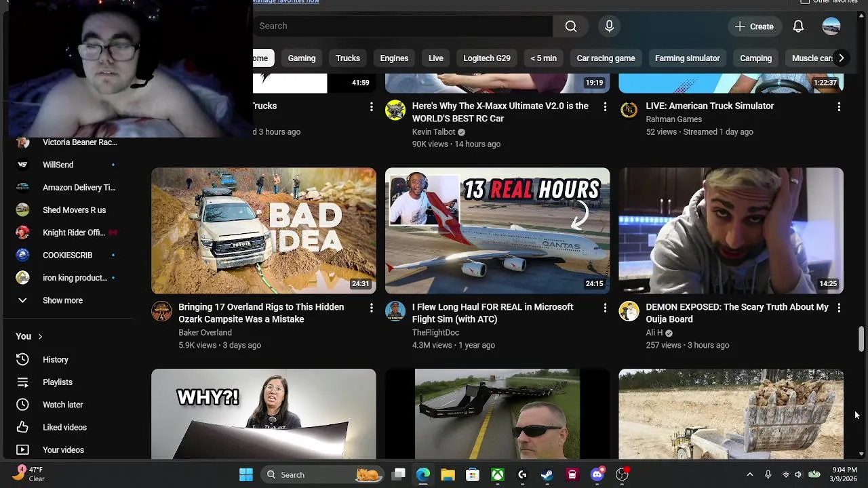Select the Farming simulator chip

[687, 58]
